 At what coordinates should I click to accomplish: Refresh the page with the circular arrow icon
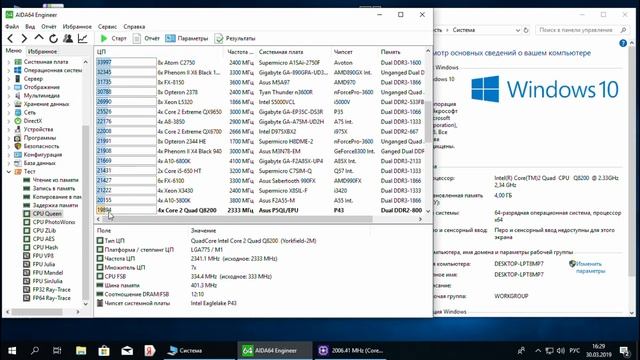(53, 38)
